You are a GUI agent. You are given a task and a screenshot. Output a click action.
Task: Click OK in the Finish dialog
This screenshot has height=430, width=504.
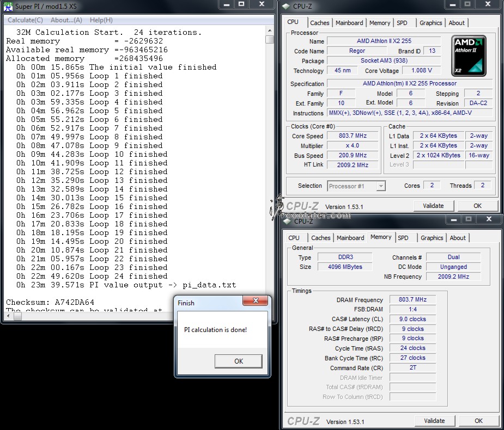coord(239,361)
